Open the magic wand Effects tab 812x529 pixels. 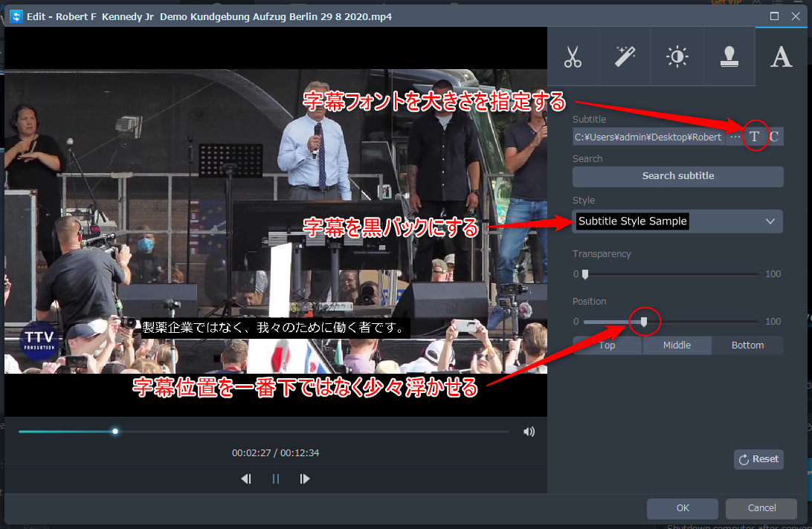tap(625, 57)
